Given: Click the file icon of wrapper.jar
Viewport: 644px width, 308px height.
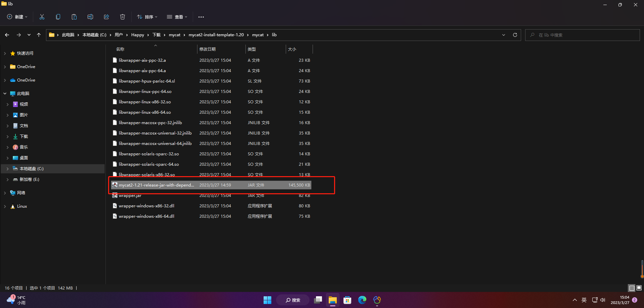Looking at the screenshot, I should pos(115,196).
